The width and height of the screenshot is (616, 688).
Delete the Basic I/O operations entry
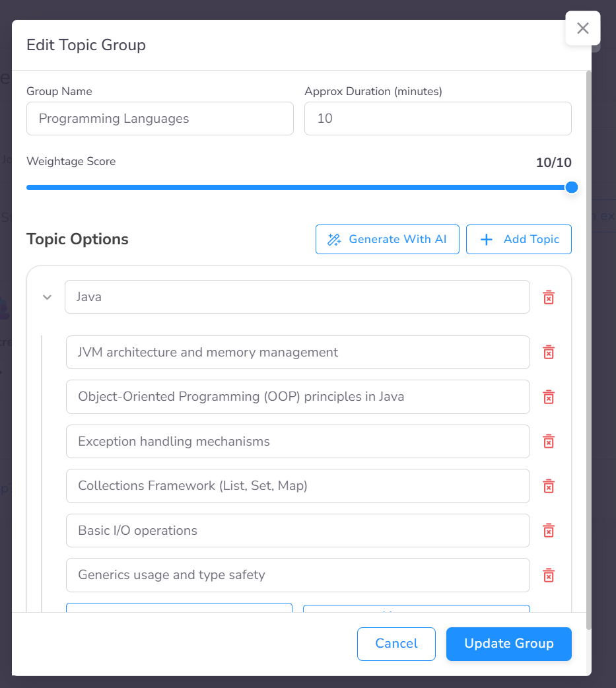548,530
